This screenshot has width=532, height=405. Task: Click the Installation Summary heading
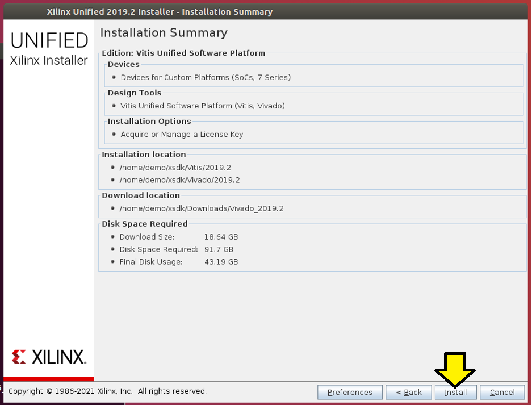tap(164, 33)
